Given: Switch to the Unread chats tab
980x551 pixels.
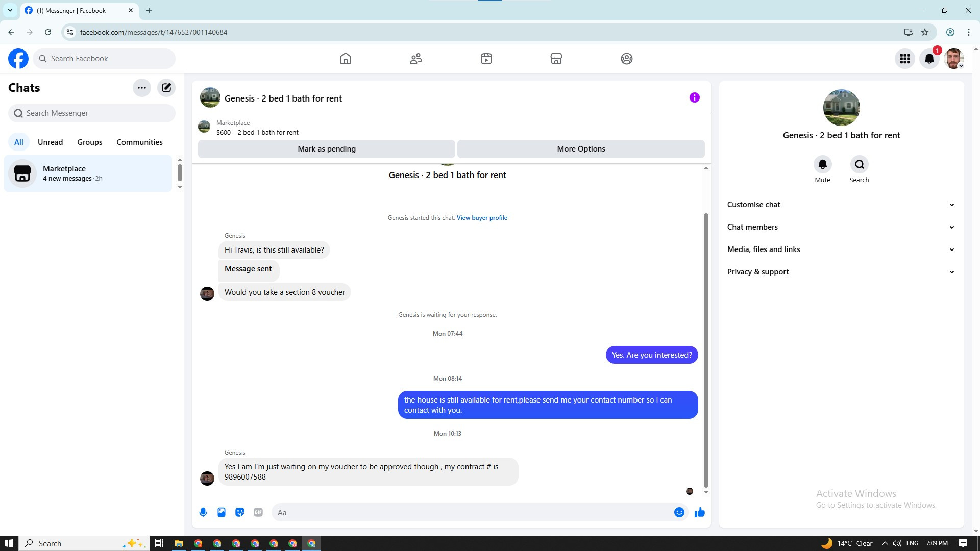Looking at the screenshot, I should point(50,142).
